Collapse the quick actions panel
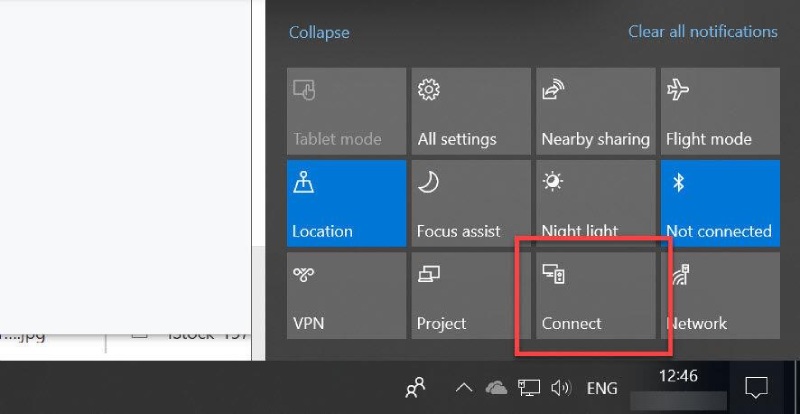800x414 pixels. point(319,32)
